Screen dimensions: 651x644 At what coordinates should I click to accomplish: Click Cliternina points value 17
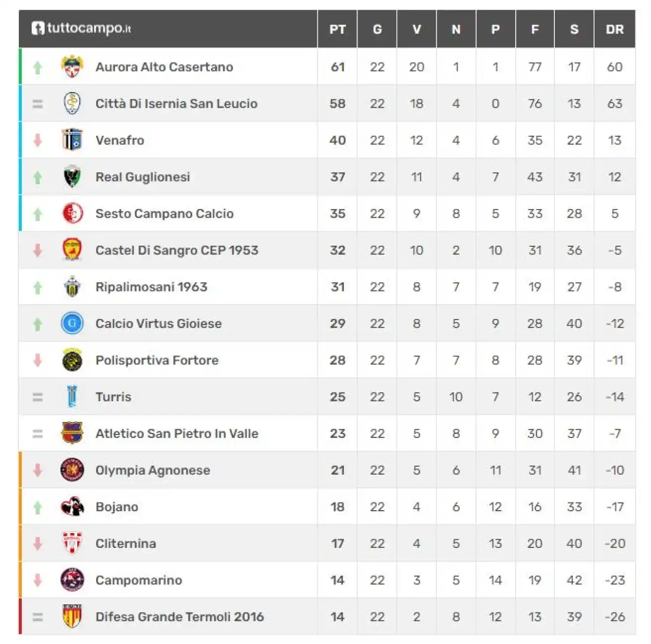[338, 543]
